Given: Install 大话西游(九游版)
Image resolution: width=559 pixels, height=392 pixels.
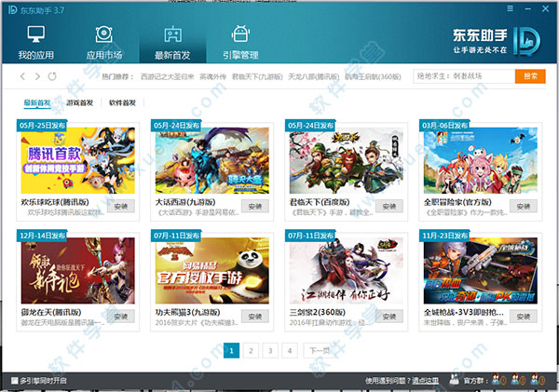Looking at the screenshot, I should [255, 207].
